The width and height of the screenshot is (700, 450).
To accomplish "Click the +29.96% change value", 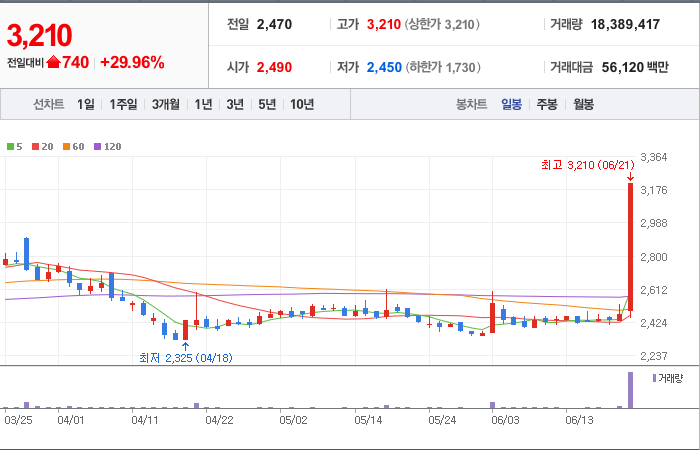I will pyautogui.click(x=132, y=62).
